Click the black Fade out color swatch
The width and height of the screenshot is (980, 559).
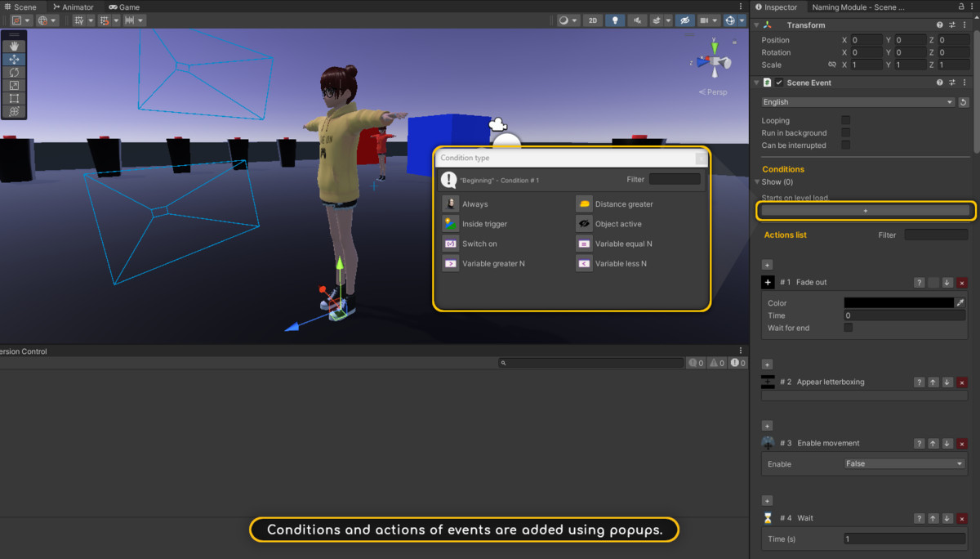898,303
